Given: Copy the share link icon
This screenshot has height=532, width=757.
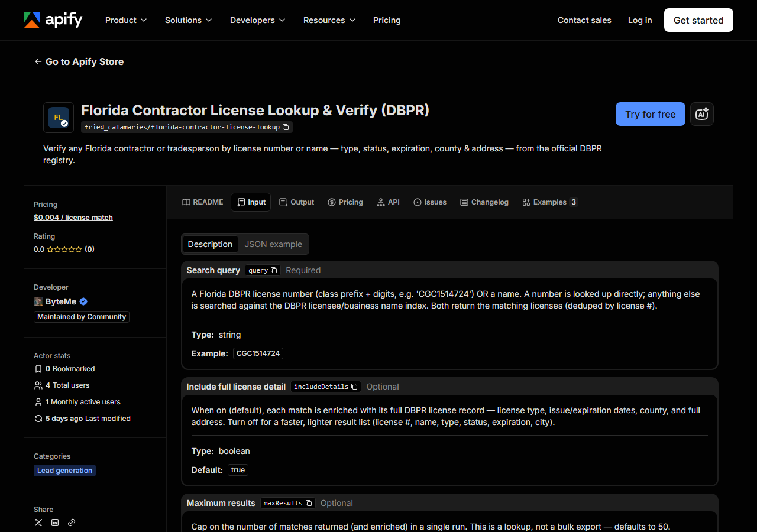Looking at the screenshot, I should click(72, 523).
